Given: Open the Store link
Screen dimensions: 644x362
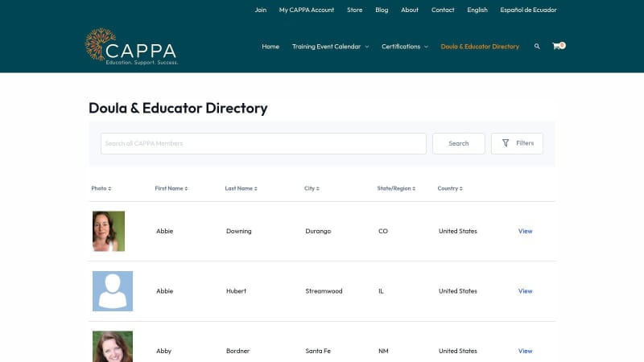Looking at the screenshot, I should [354, 10].
